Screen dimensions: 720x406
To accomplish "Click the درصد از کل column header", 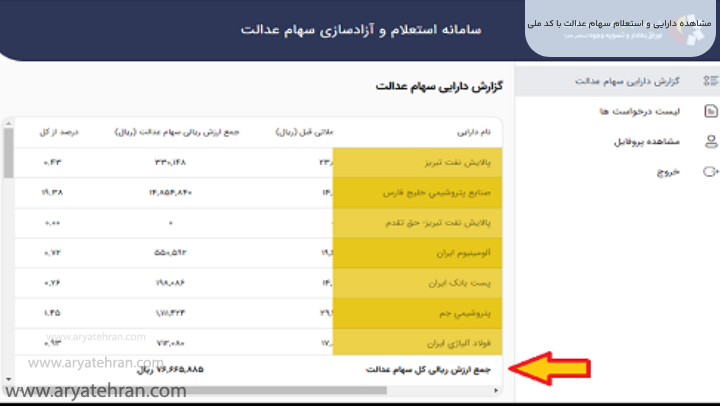I will click(x=59, y=132).
